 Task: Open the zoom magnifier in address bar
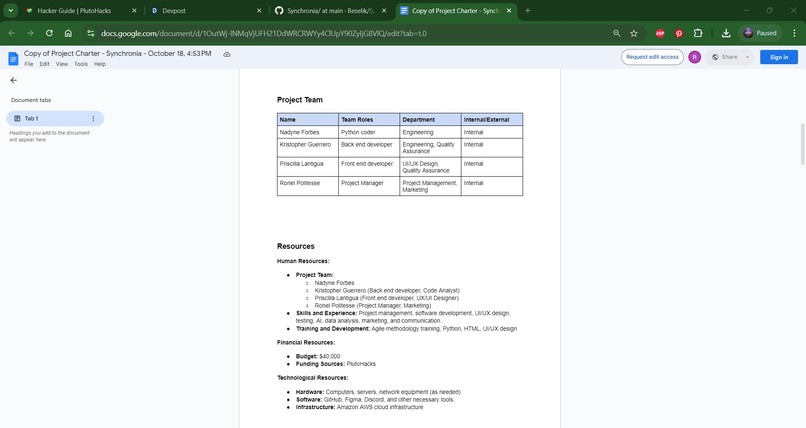click(x=617, y=33)
